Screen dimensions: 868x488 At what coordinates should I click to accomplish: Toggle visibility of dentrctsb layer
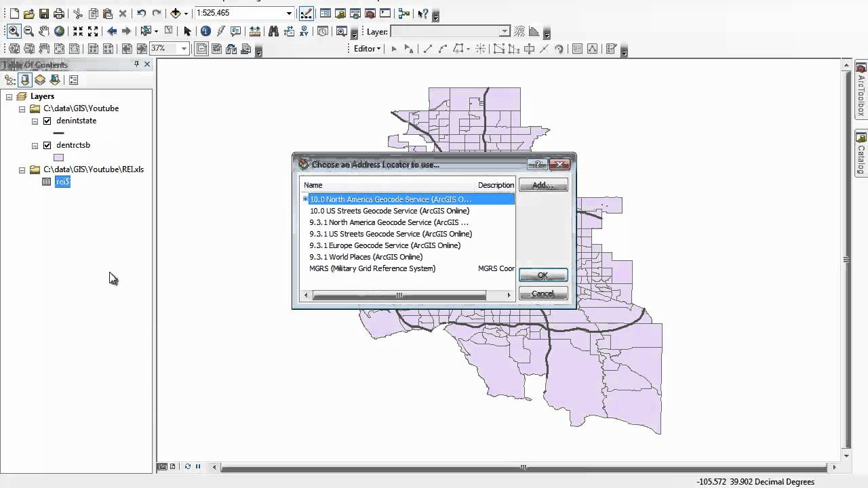click(x=47, y=145)
